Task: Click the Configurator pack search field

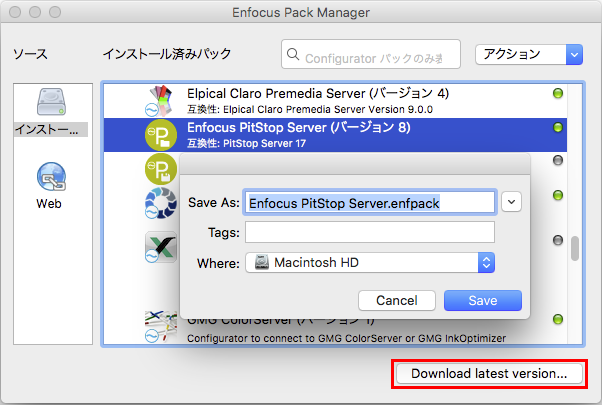Action: [371, 54]
